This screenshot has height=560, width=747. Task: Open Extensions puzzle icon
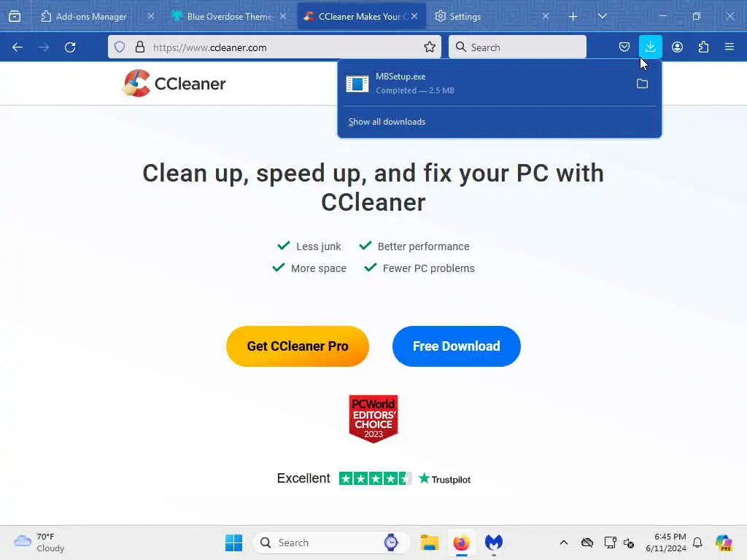[x=703, y=47]
